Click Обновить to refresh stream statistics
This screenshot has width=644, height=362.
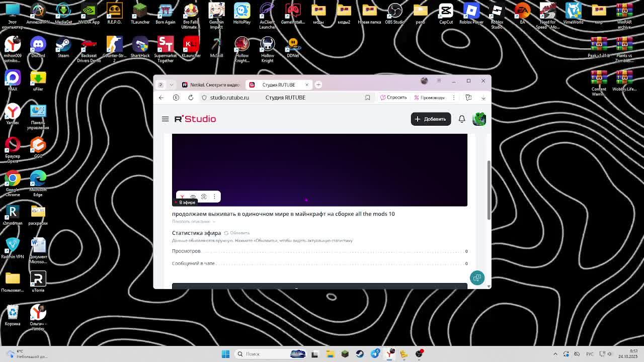tap(237, 233)
